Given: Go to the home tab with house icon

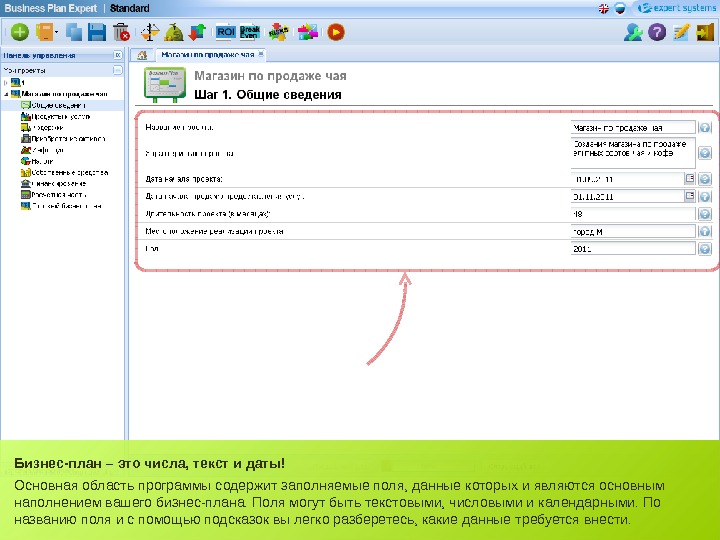Looking at the screenshot, I should (142, 55).
